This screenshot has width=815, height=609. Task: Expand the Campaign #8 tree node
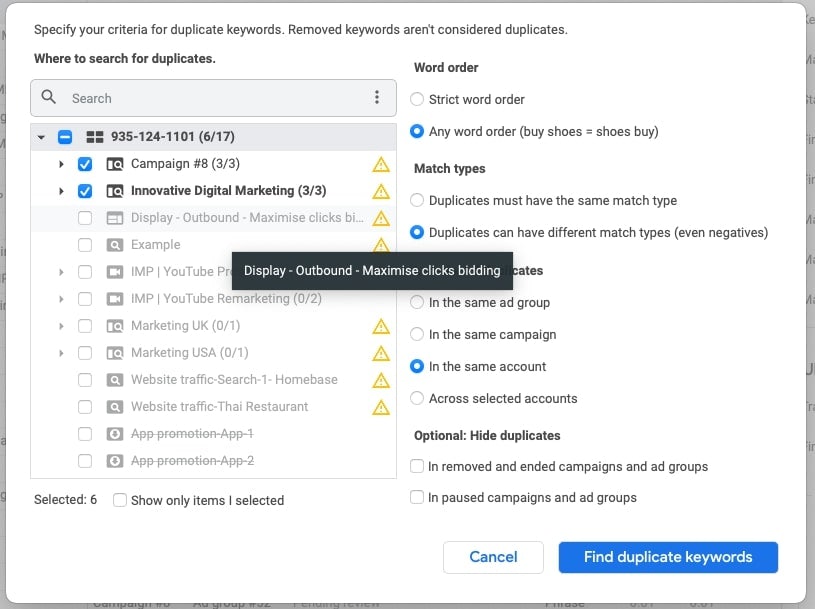coord(61,164)
